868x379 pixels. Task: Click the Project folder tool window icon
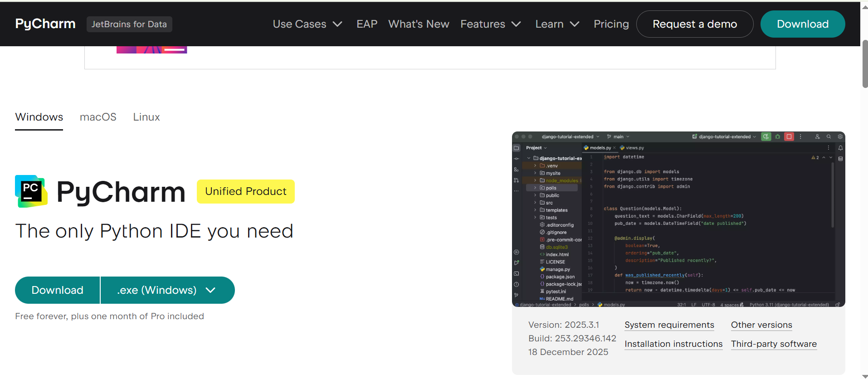click(x=517, y=148)
